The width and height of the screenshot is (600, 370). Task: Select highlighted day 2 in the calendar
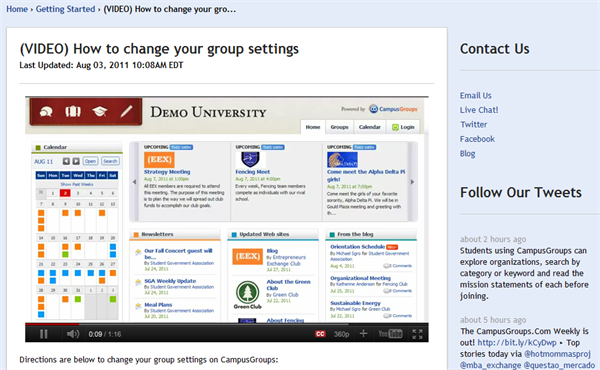click(x=65, y=193)
